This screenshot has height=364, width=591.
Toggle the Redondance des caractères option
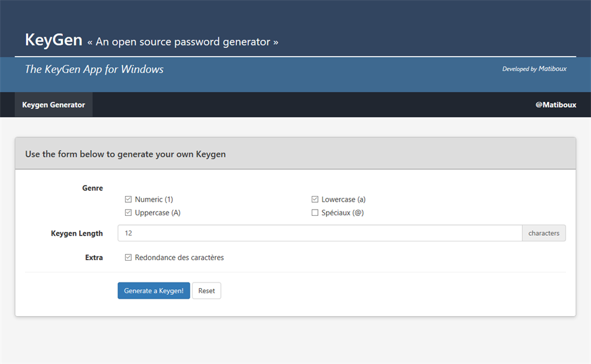tap(128, 257)
